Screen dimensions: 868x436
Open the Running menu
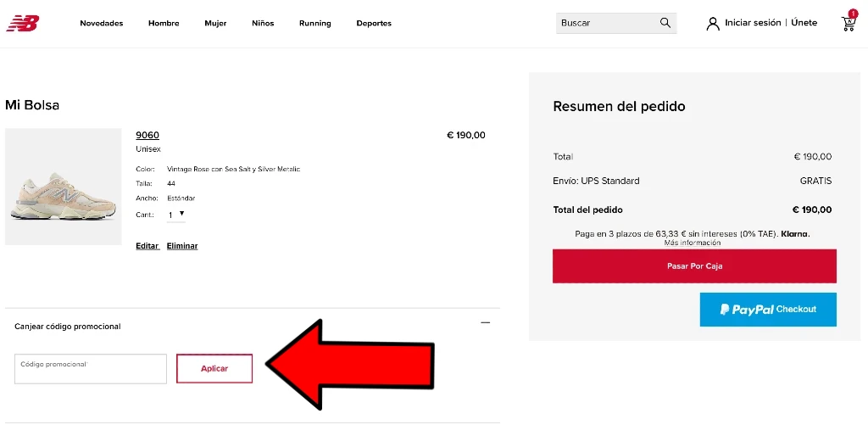click(315, 23)
